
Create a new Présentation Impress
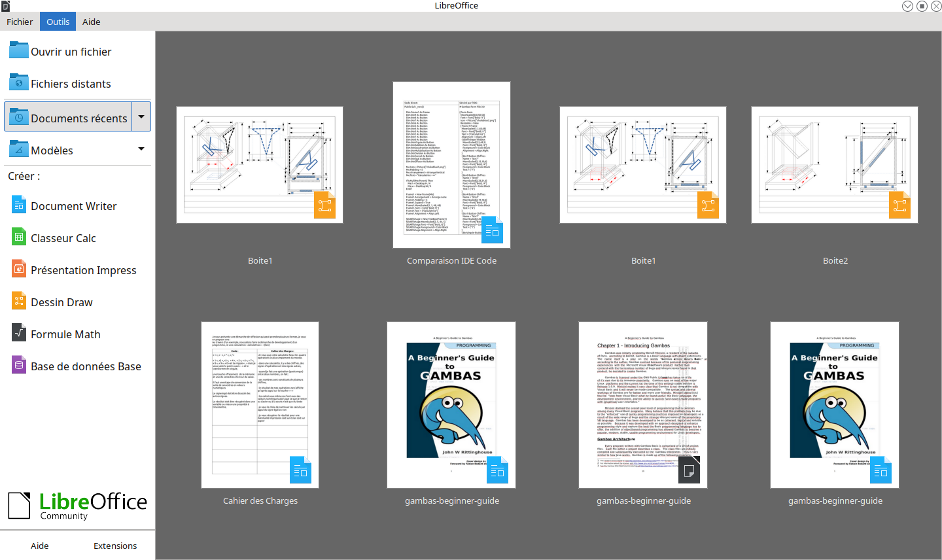point(77,270)
